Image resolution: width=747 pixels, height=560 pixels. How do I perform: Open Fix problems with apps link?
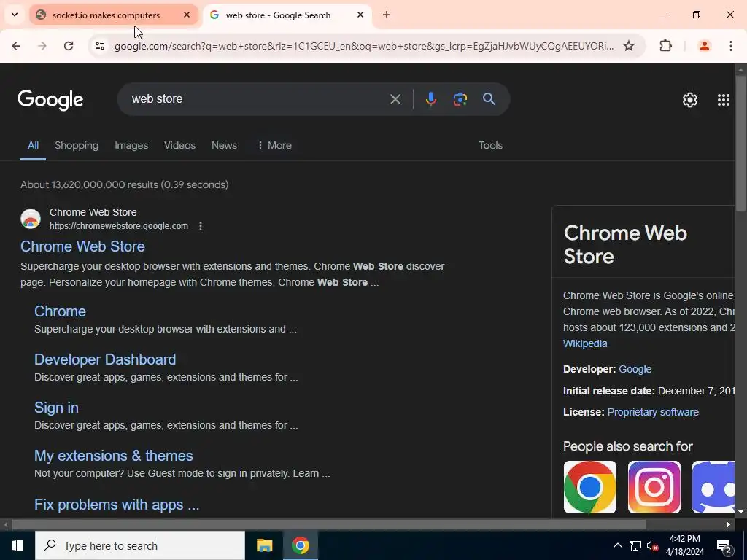pyautogui.click(x=117, y=505)
